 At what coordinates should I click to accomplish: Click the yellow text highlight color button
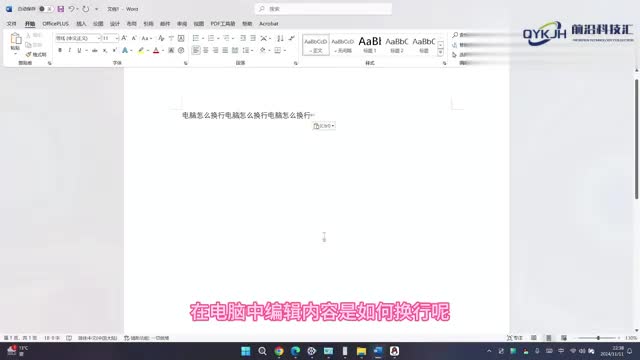pos(141,50)
